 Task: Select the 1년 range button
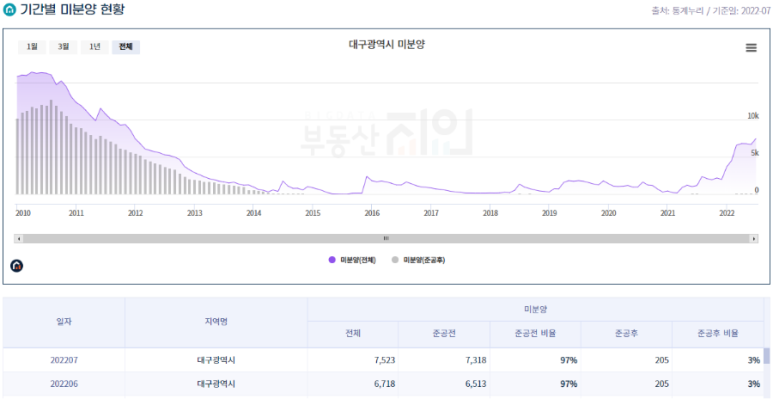pyautogui.click(x=95, y=47)
